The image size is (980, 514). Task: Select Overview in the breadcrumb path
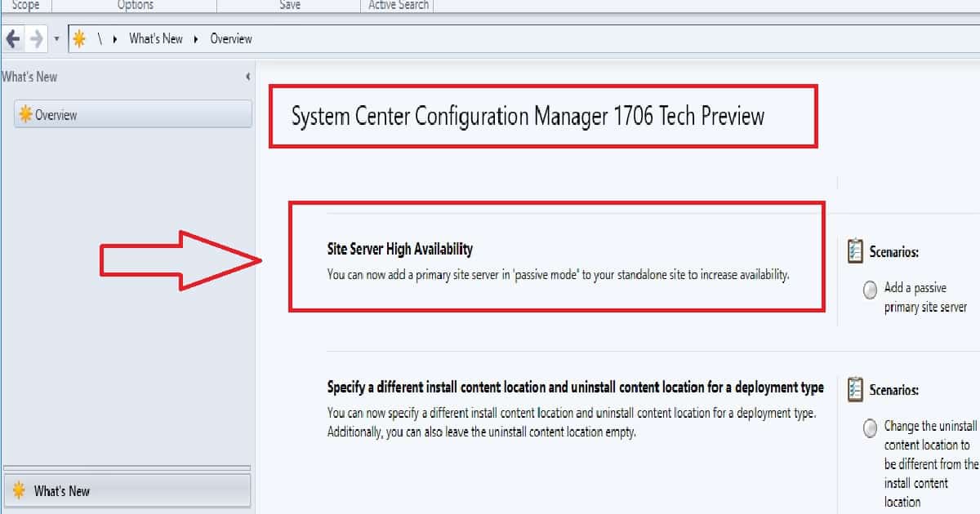pyautogui.click(x=231, y=38)
